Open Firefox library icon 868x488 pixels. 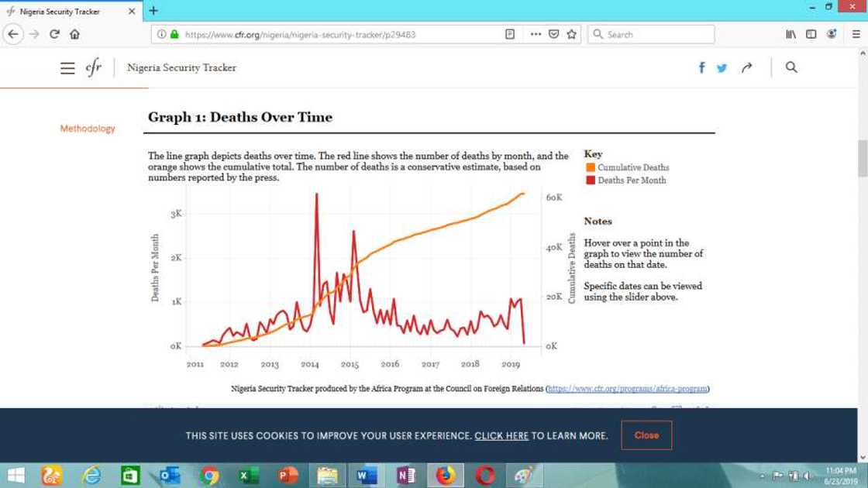[791, 34]
